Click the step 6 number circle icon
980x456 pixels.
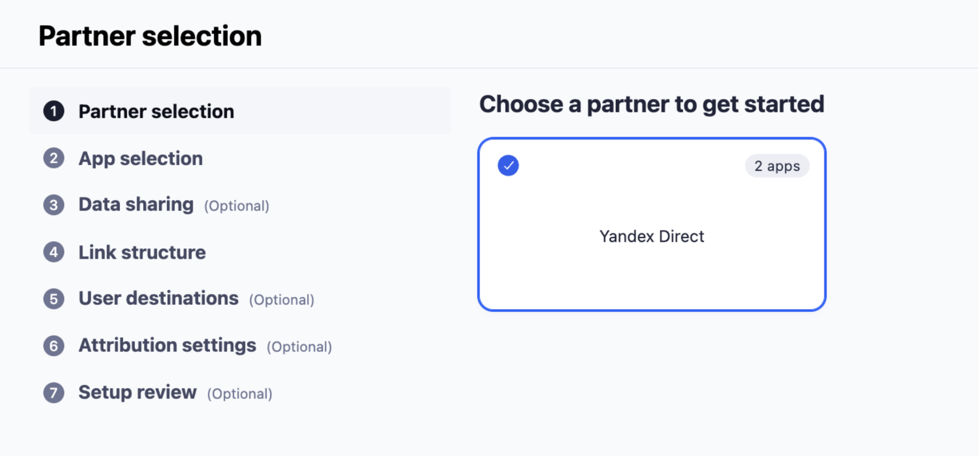tap(54, 346)
